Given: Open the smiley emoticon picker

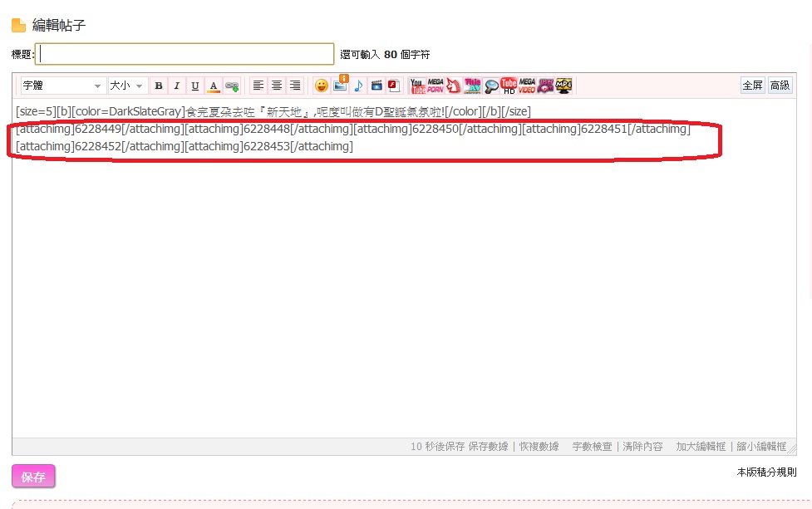Looking at the screenshot, I should [x=322, y=86].
